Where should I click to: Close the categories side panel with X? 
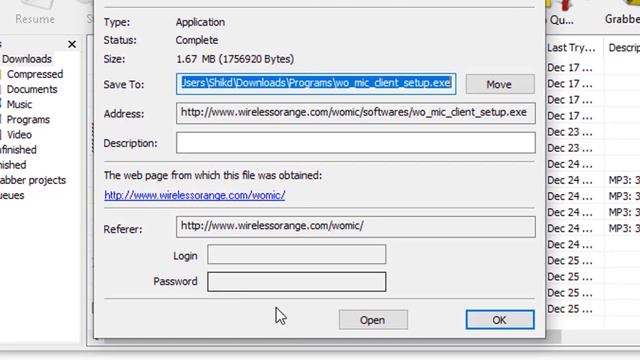pos(72,44)
